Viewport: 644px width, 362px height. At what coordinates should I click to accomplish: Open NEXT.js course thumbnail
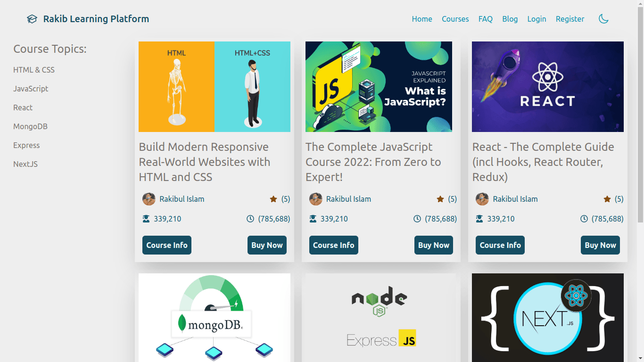pos(548,318)
